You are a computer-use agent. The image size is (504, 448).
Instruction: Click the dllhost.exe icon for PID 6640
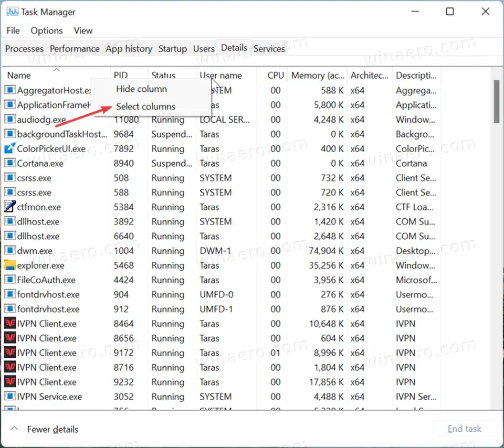10,236
